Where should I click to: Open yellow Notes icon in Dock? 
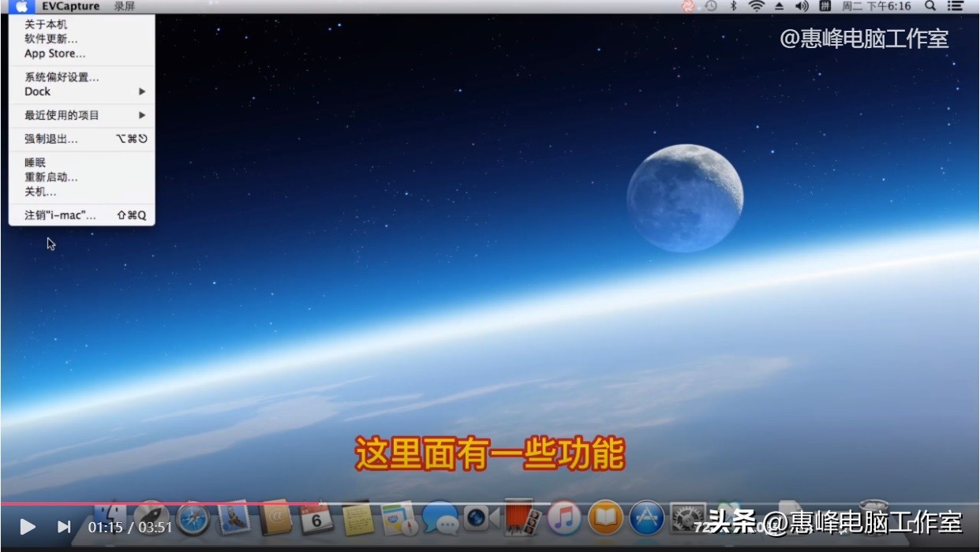357,518
